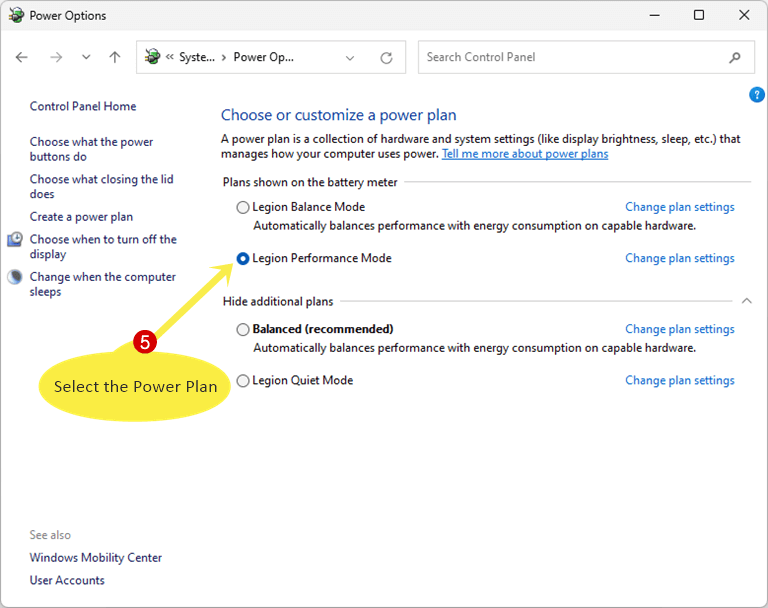Click the Forward navigation arrow

pyautogui.click(x=56, y=57)
